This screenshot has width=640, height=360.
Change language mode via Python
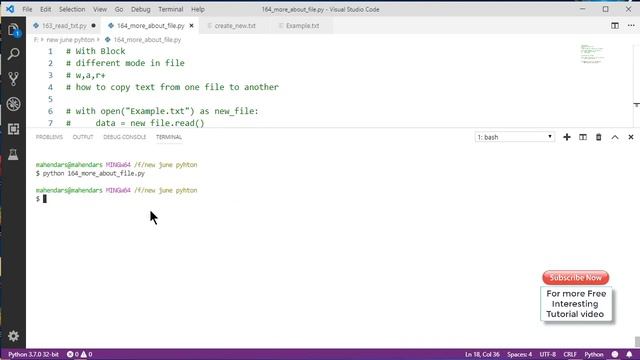pyautogui.click(x=594, y=354)
